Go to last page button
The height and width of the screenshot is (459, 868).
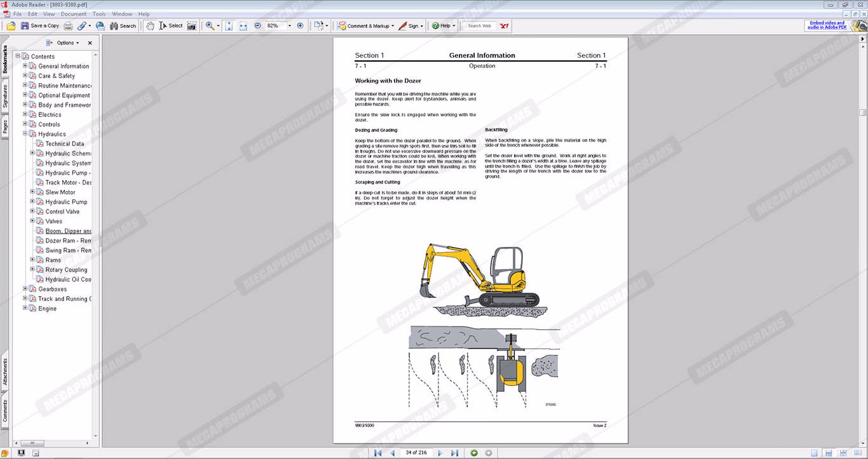pos(454,453)
